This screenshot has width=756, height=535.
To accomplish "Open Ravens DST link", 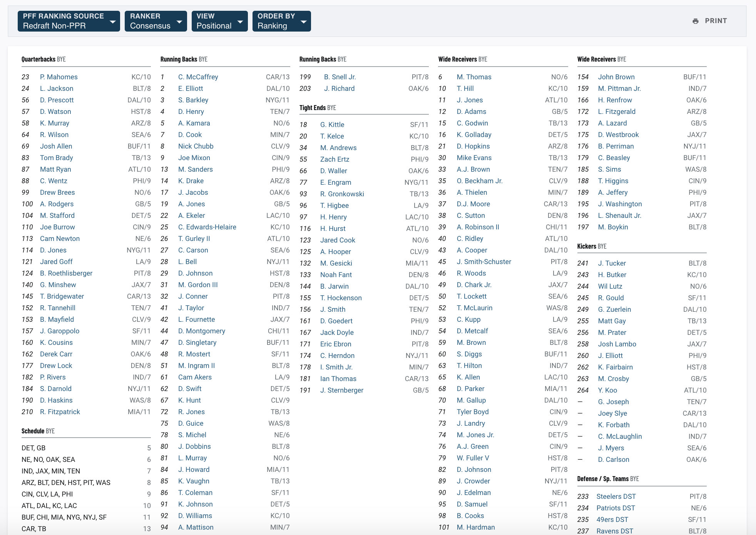I will pyautogui.click(x=615, y=531).
